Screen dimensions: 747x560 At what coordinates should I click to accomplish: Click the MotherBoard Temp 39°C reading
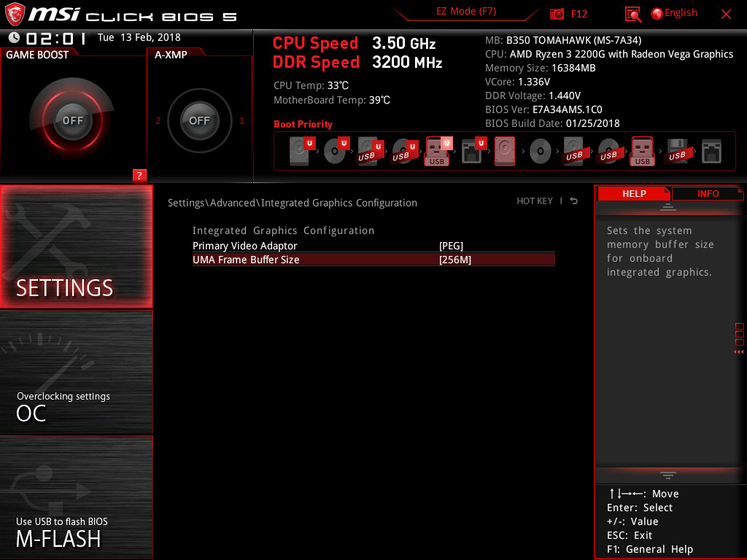click(332, 100)
